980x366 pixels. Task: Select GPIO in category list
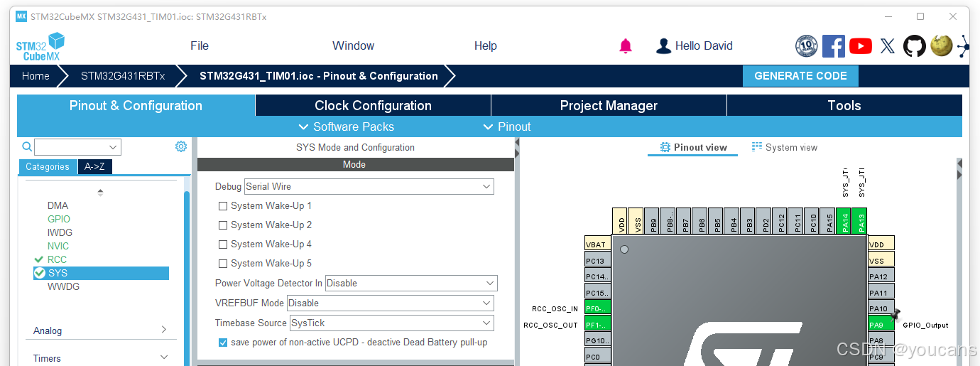point(59,219)
